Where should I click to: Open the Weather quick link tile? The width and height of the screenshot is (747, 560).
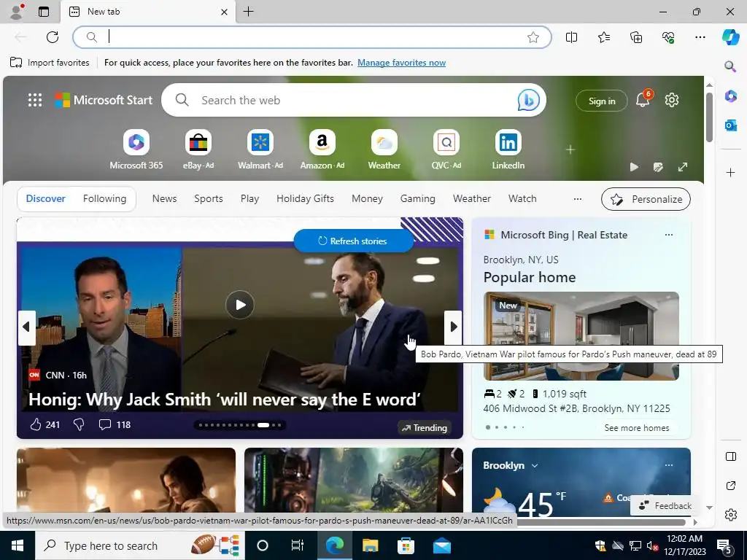coord(384,149)
